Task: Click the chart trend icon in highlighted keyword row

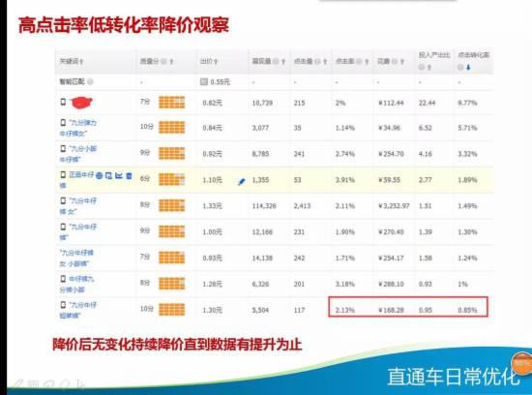Action: [x=119, y=175]
